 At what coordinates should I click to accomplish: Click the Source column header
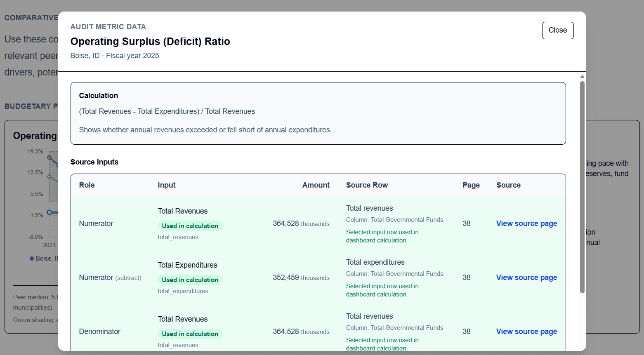coord(508,185)
